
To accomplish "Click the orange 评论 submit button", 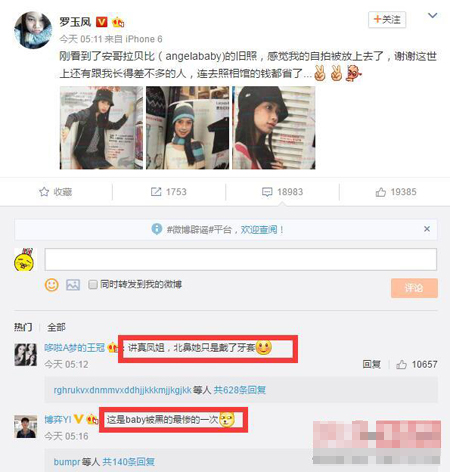I will (414, 288).
